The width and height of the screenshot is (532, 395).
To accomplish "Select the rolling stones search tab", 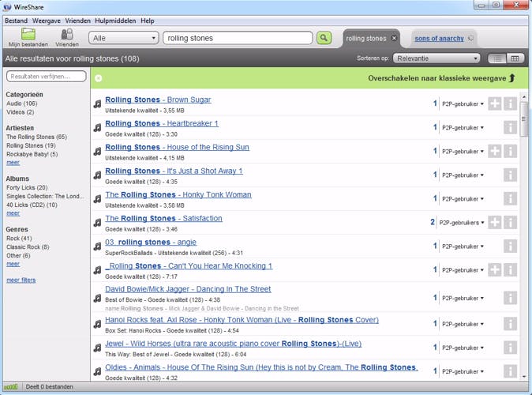I will click(x=365, y=39).
